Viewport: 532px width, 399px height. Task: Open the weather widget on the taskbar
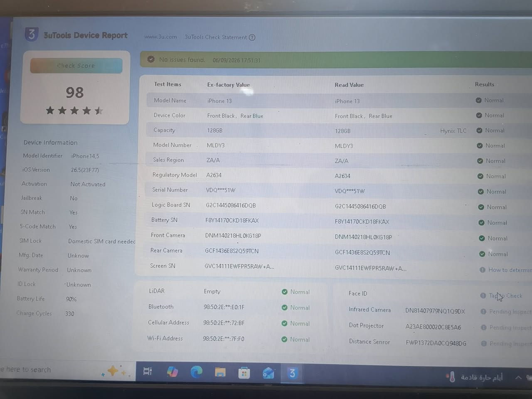pos(474,377)
